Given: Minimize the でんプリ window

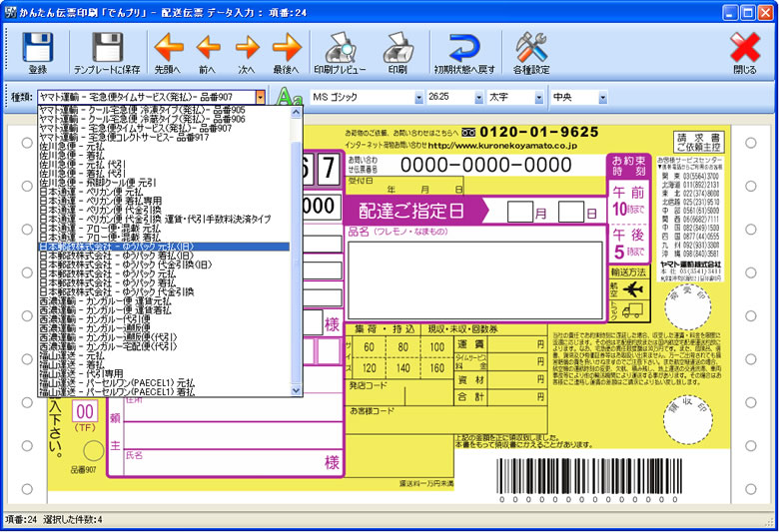Looking at the screenshot, I should [730, 12].
